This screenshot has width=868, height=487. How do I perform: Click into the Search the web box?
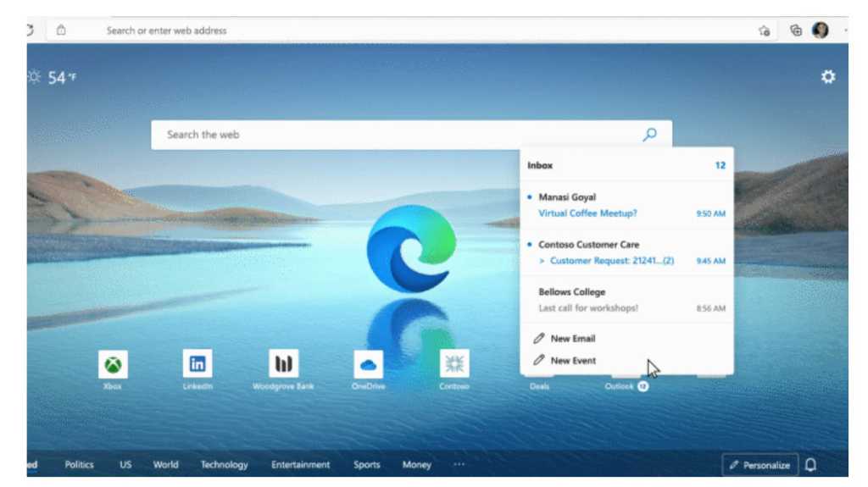click(412, 135)
